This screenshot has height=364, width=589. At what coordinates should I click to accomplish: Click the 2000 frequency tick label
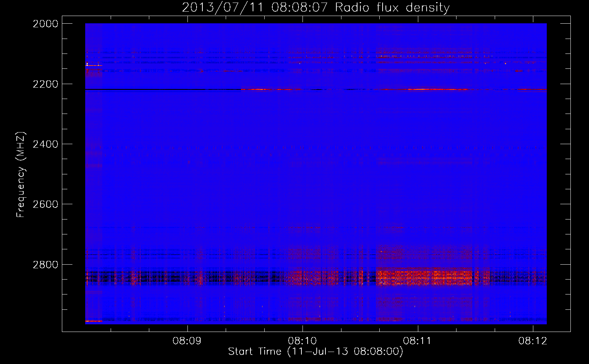(46, 24)
